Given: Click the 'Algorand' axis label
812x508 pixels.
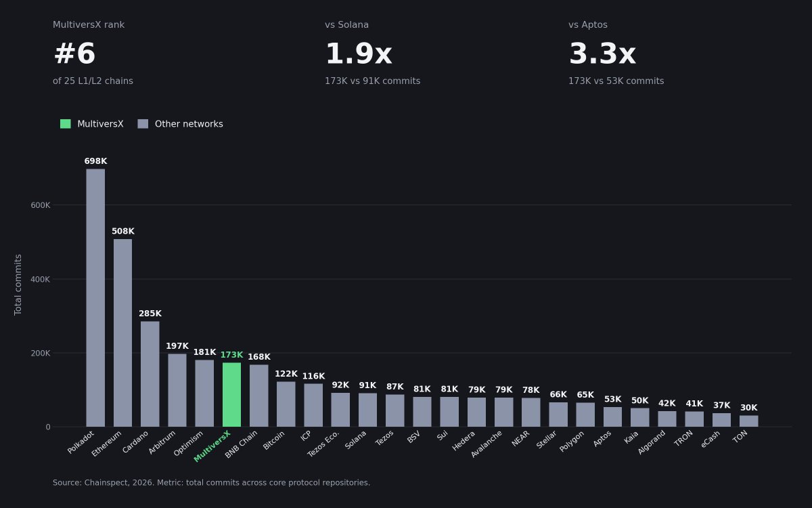Looking at the screenshot, I should click(x=652, y=443).
